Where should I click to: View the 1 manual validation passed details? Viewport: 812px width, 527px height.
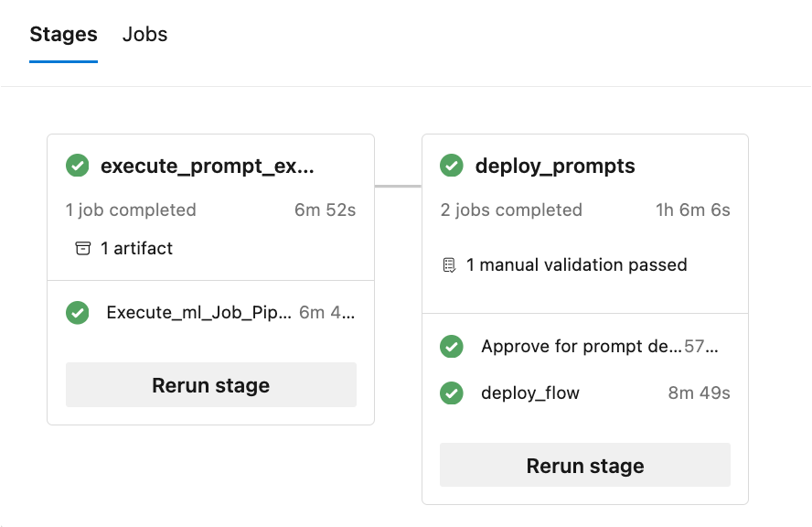point(576,265)
